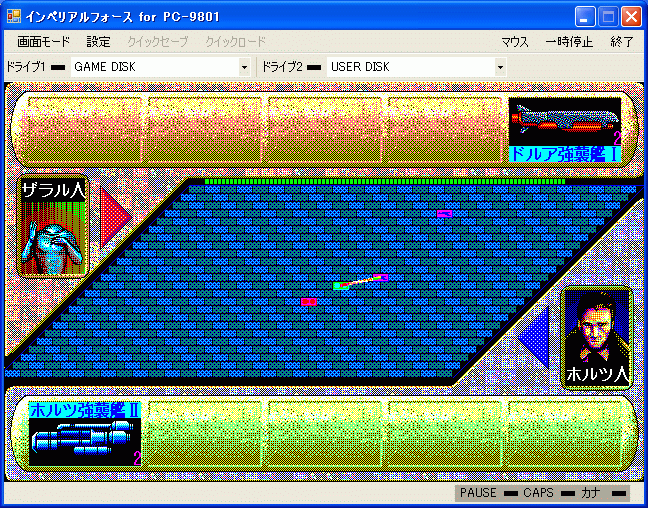Select the USER DISK combo box field

(x=417, y=67)
